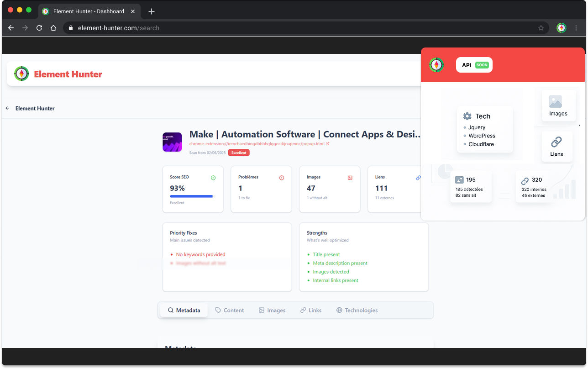Click the Element Hunter logo in red popup header
The image size is (588, 369).
click(436, 65)
